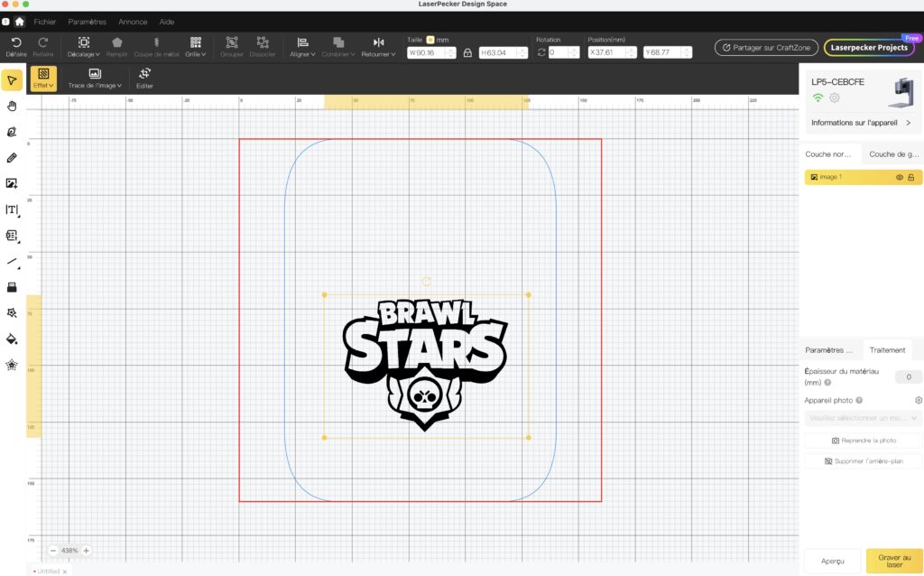Viewport: 924px width, 576px height.
Task: Click the Défaire undo icon
Action: (16, 42)
